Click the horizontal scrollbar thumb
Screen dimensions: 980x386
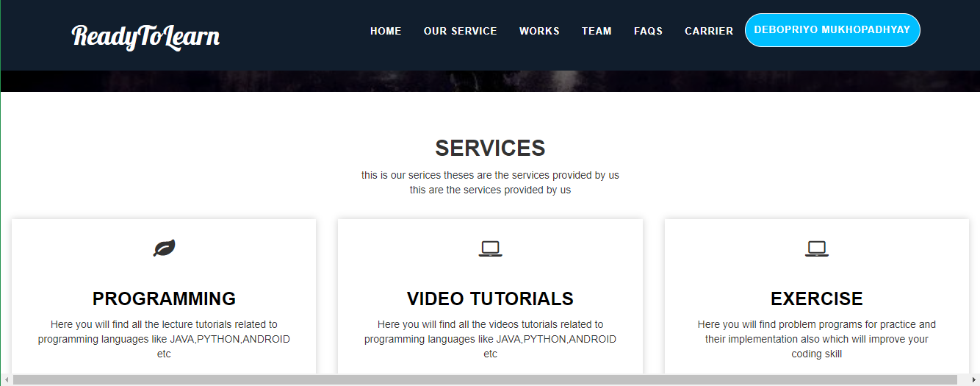pyautogui.click(x=485, y=380)
